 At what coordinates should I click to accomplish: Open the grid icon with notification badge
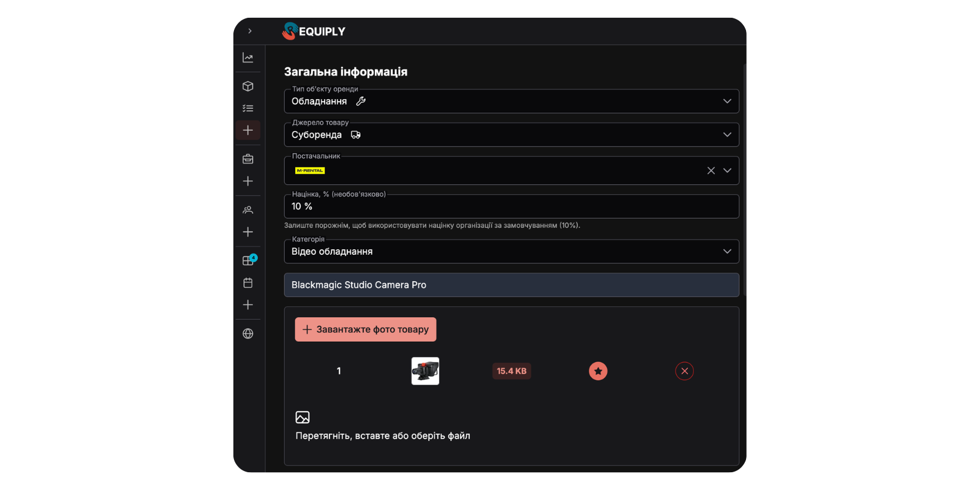click(x=248, y=260)
